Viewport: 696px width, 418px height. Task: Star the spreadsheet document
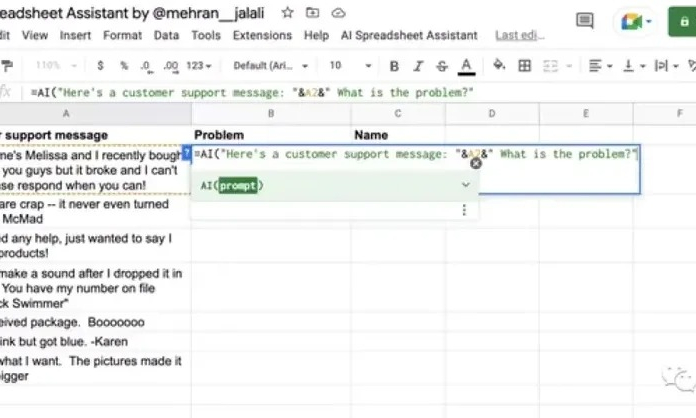(288, 13)
